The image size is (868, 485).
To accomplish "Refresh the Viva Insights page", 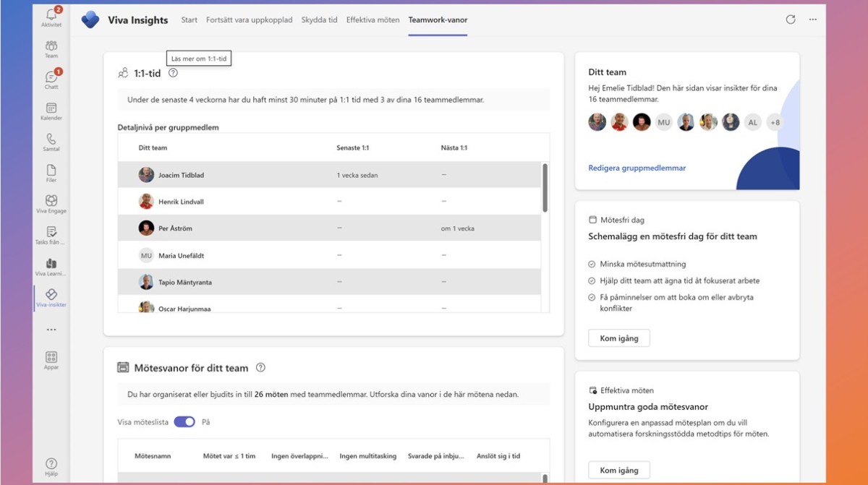I will [x=791, y=20].
